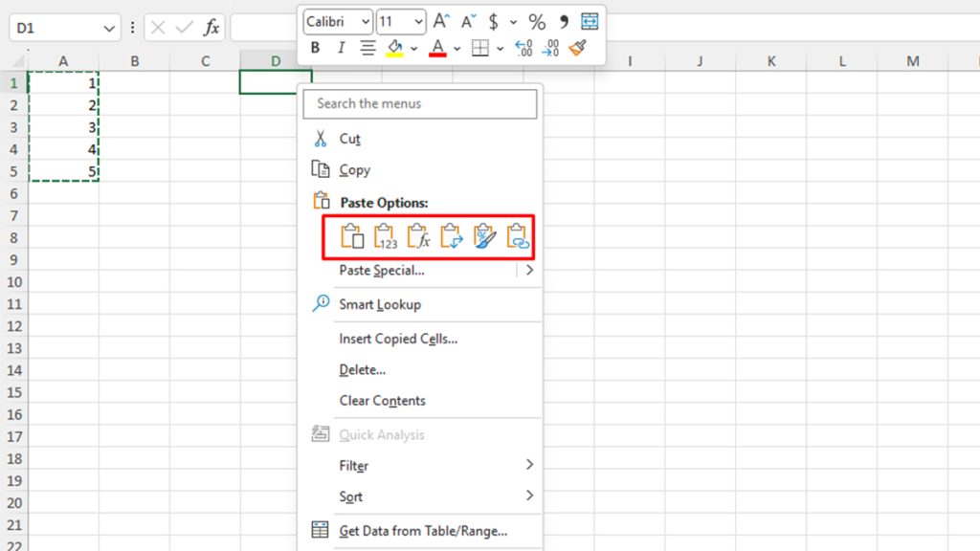Apply Percent Style from the mini toolbar

coord(537,21)
